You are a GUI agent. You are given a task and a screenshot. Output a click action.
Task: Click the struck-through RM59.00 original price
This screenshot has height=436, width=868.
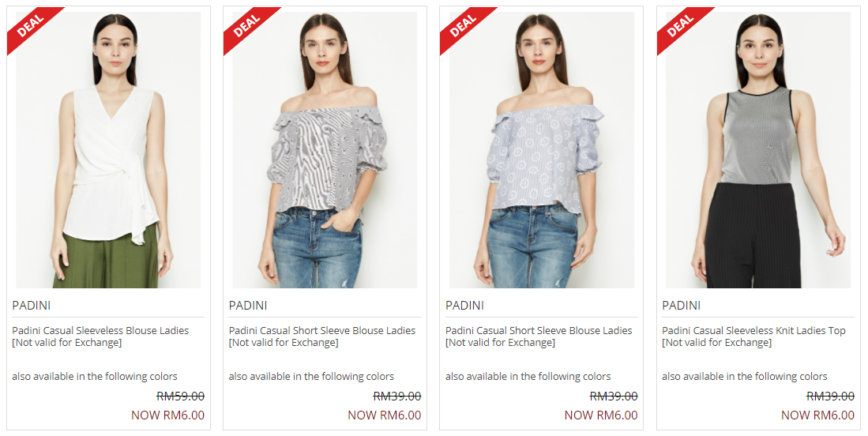pos(180,397)
